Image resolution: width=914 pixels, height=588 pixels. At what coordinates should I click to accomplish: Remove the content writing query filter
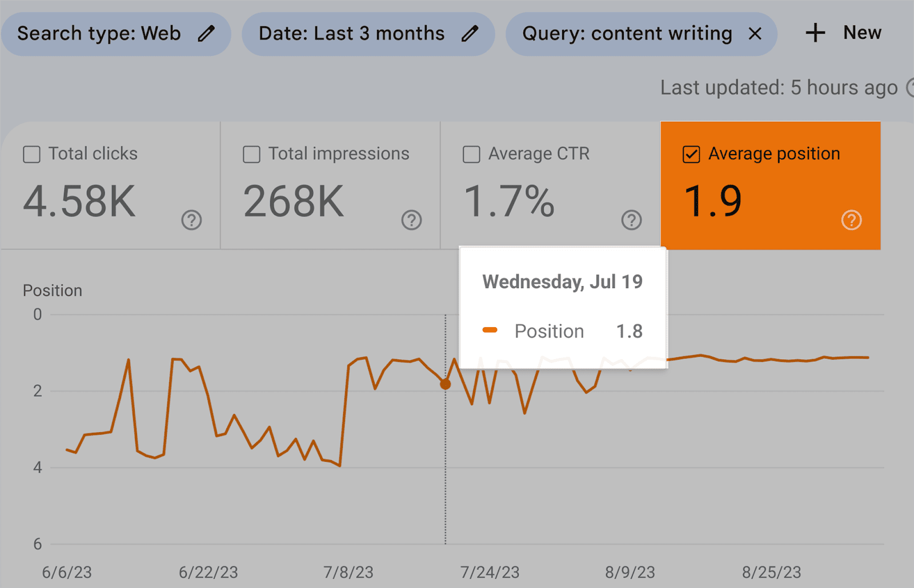pos(755,34)
